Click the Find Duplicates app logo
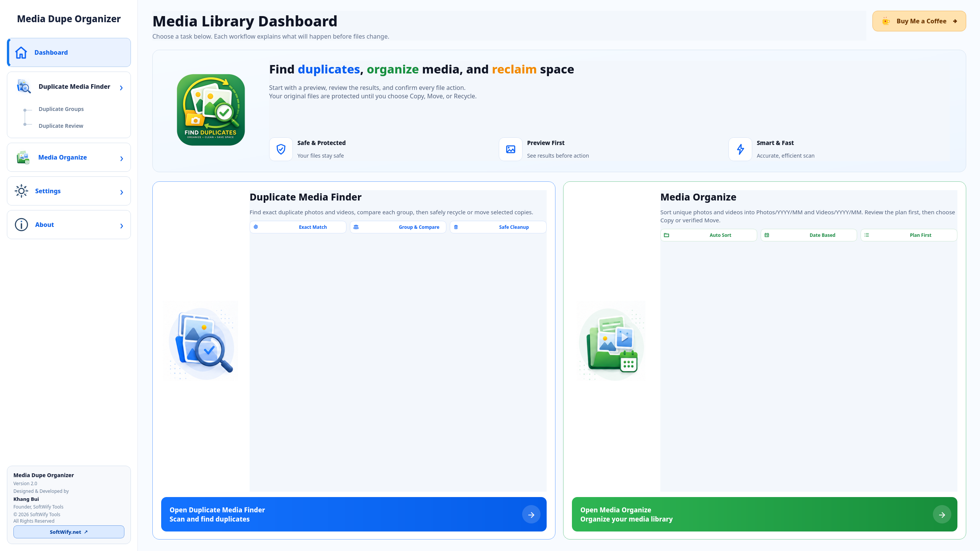The image size is (980, 551). [x=211, y=110]
